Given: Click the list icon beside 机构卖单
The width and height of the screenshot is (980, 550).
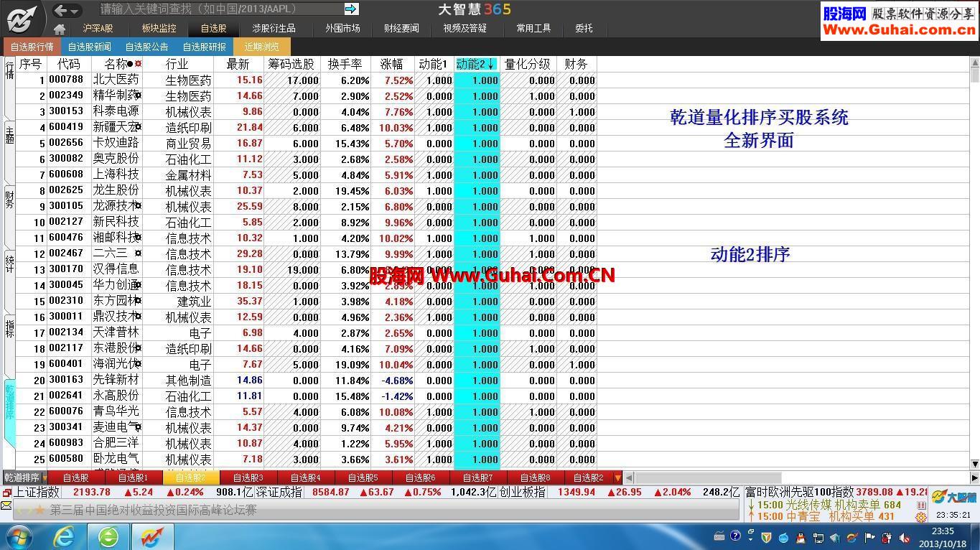Looking at the screenshot, I should pos(921,505).
